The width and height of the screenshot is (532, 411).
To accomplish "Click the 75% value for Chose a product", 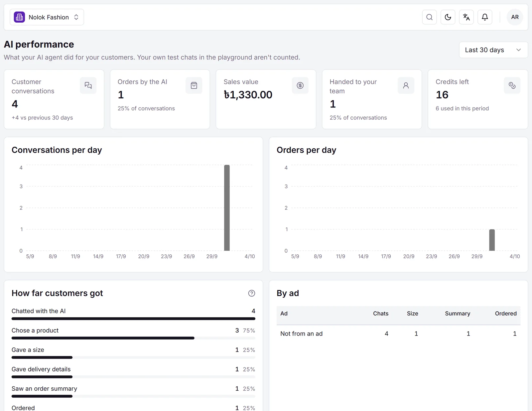I will (249, 331).
